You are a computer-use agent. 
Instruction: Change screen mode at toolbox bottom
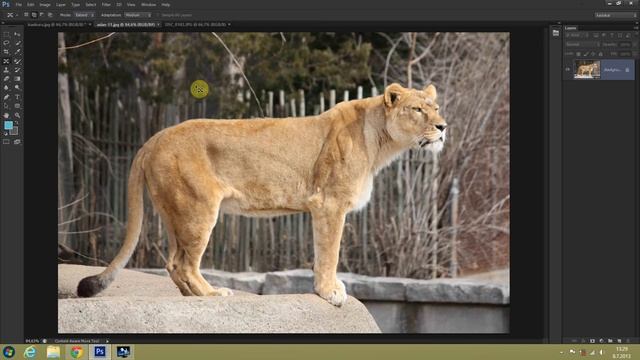pyautogui.click(x=17, y=142)
